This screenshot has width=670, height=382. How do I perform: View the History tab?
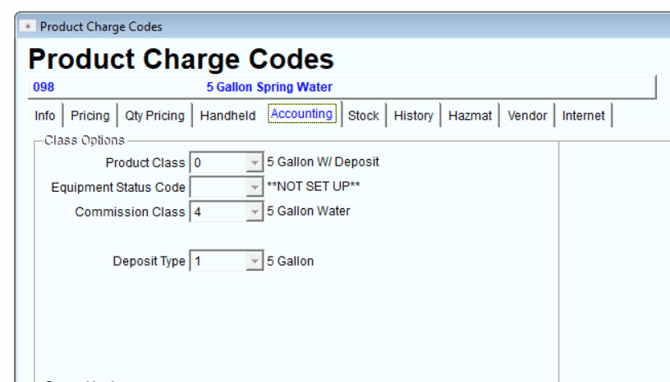point(414,115)
